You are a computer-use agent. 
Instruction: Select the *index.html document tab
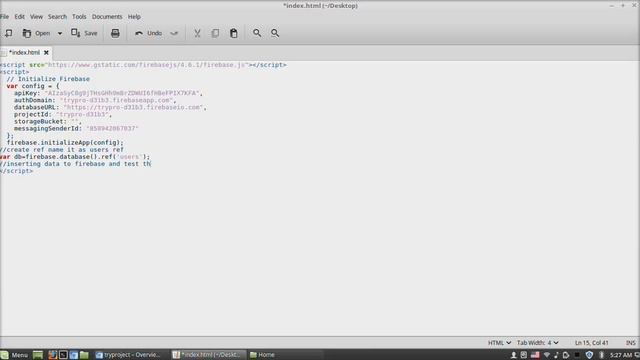pos(24,53)
